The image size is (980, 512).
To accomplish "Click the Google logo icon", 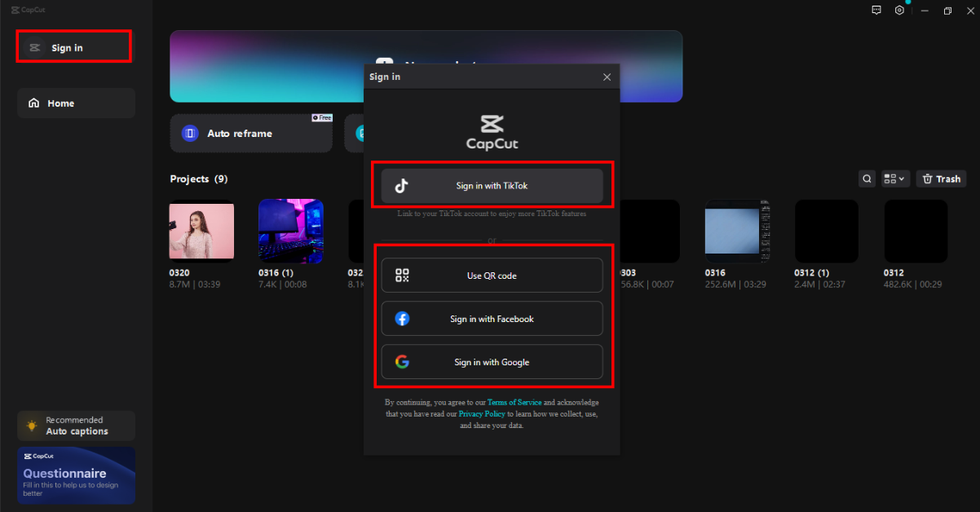I will pos(402,362).
